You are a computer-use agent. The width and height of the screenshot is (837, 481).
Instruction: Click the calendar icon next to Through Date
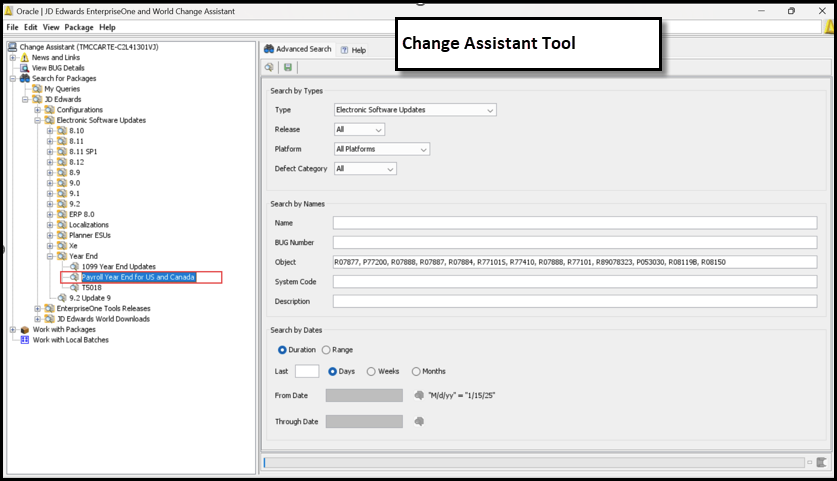[419, 421]
